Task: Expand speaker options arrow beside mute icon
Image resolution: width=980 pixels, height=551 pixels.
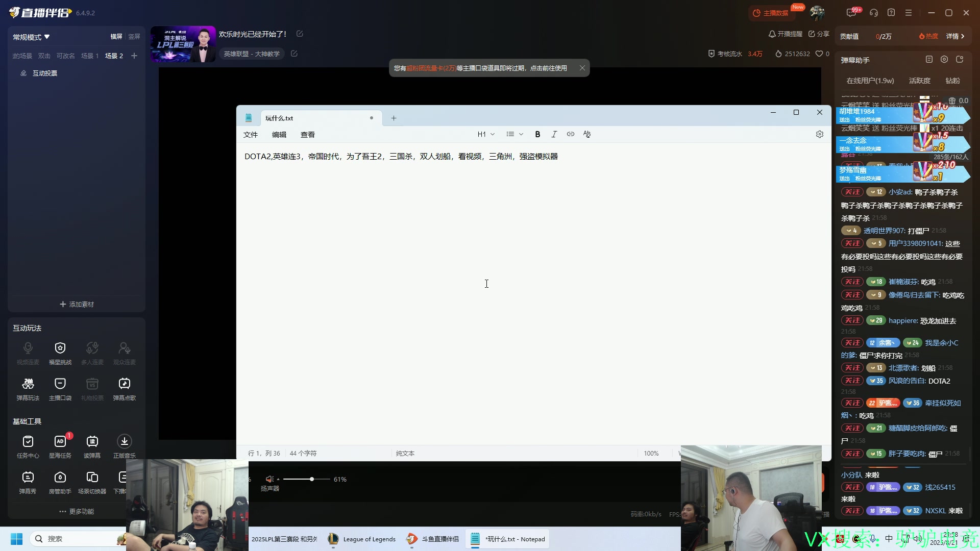Action: pos(278,479)
